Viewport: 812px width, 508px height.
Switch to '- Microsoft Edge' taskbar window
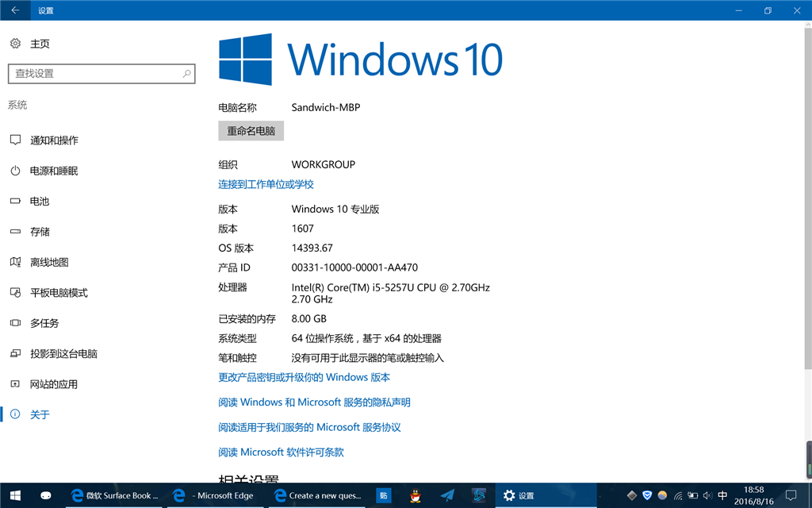(215, 495)
